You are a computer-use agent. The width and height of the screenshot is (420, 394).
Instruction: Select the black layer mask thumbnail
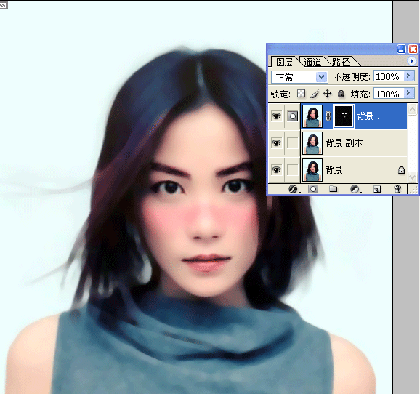coord(344,116)
